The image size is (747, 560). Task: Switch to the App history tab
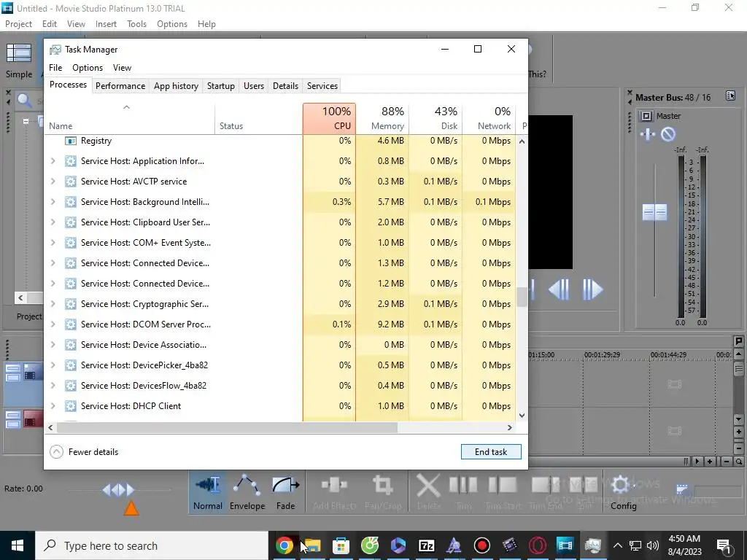[176, 86]
